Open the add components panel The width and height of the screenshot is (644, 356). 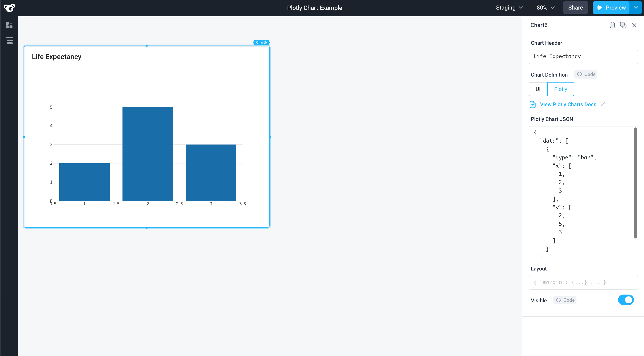point(9,25)
